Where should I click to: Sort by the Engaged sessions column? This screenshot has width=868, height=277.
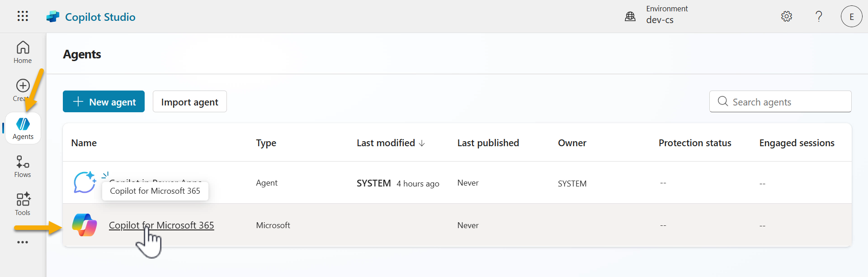pyautogui.click(x=797, y=143)
